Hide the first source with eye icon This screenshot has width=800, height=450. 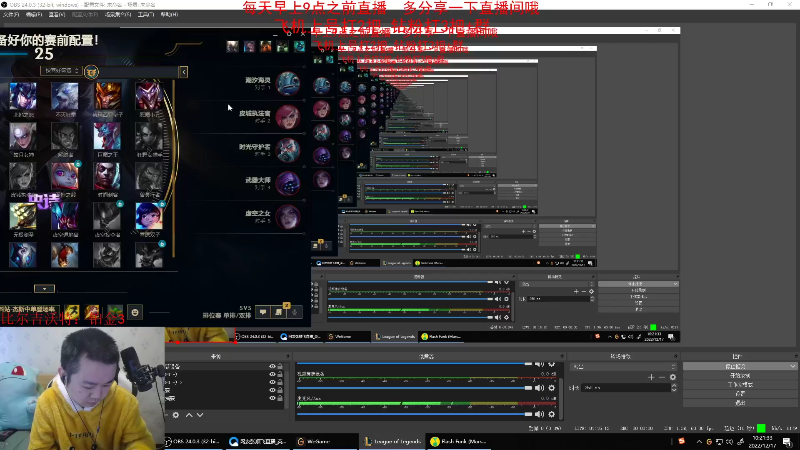tap(272, 366)
